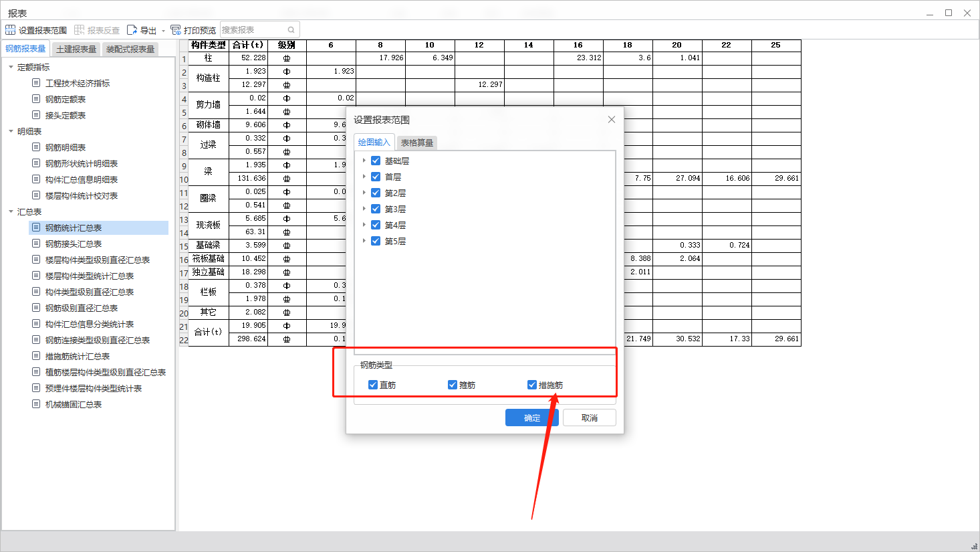Click the 打印预览 print preview icon

tap(176, 30)
